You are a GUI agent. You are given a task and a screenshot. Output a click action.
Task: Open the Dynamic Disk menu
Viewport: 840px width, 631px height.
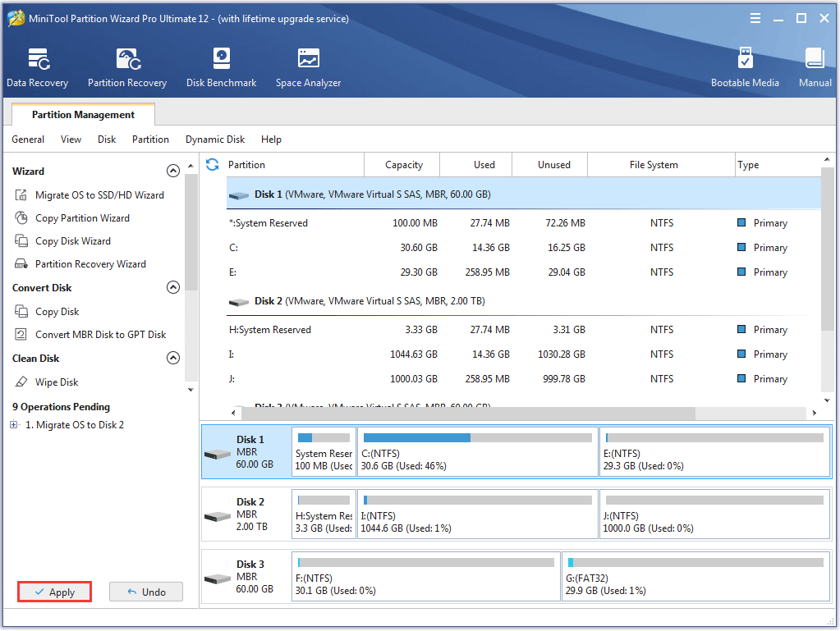click(x=215, y=139)
